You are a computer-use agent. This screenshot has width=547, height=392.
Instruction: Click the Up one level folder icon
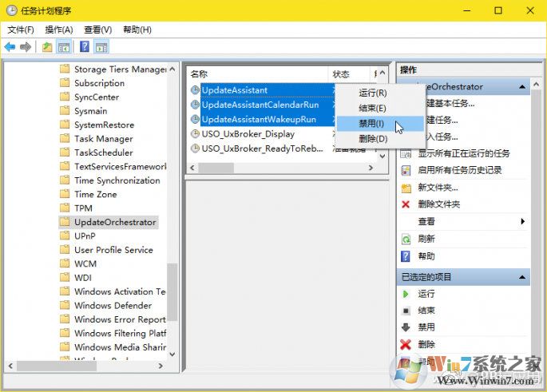coord(47,47)
